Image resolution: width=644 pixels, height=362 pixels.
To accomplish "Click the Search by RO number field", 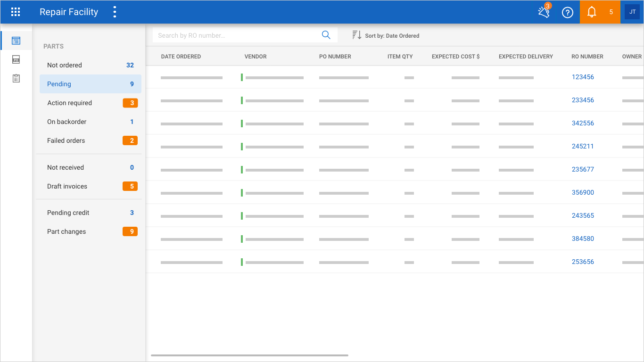I will pos(245,35).
